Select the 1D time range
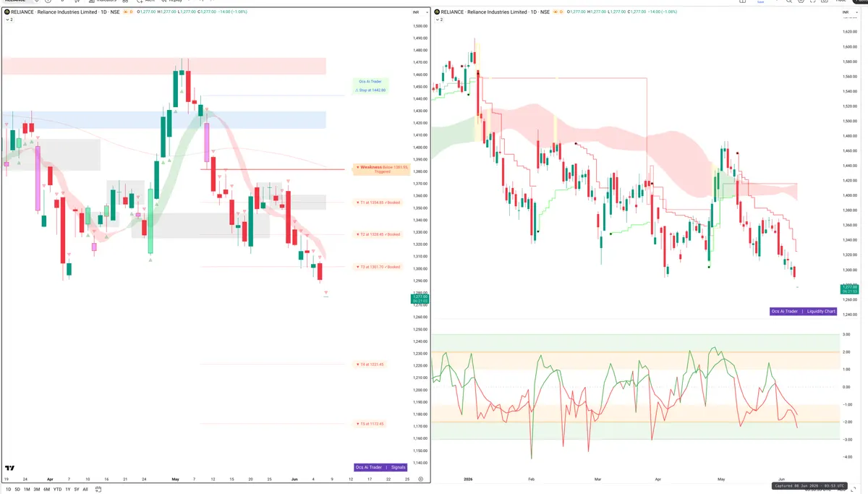Image resolution: width=868 pixels, height=494 pixels. 7,490
